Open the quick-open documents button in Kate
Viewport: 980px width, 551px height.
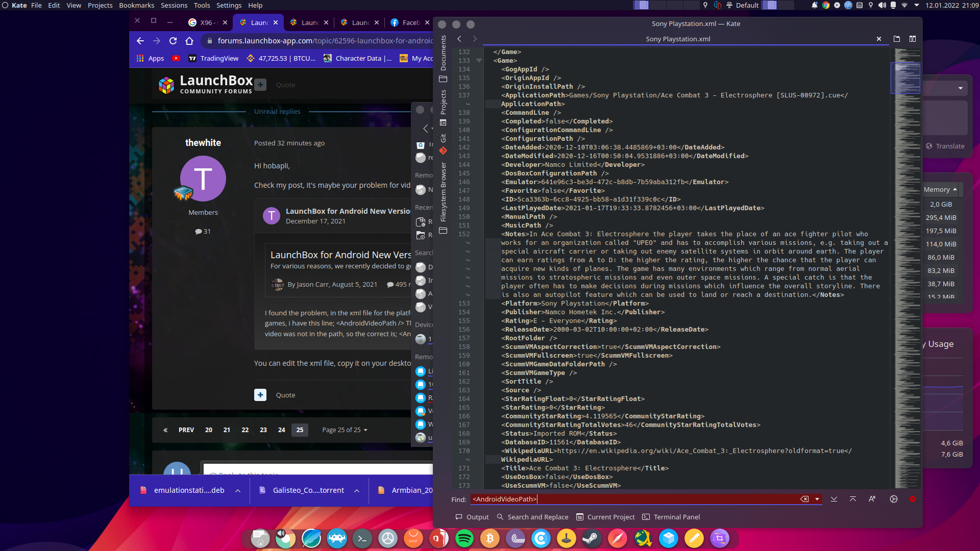(x=897, y=39)
